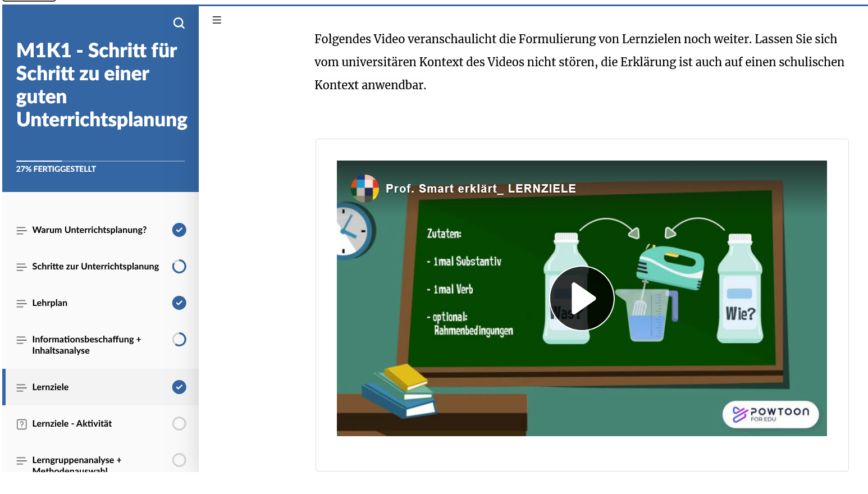
Task: Click the lesson icon beside Lernziele
Action: (21, 387)
